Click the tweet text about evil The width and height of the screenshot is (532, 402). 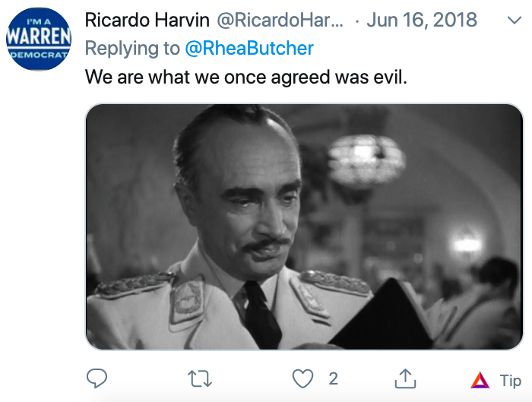tap(246, 77)
